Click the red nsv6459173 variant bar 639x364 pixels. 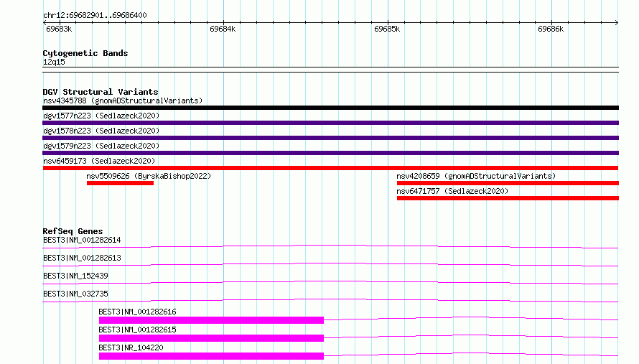point(330,168)
